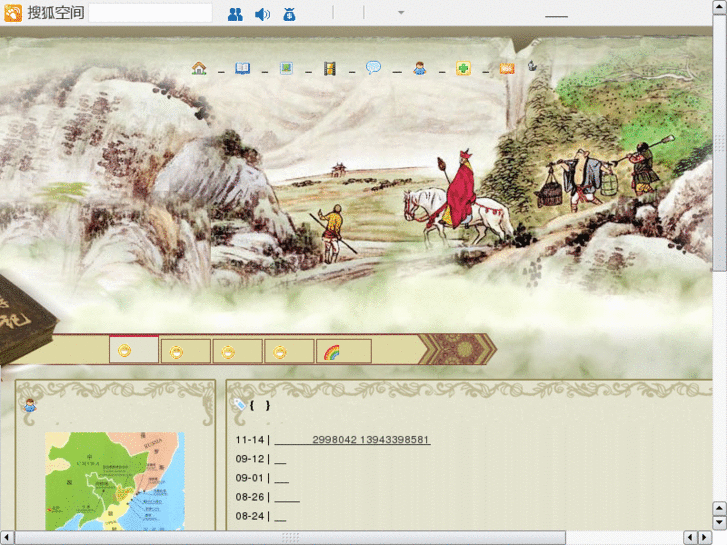The width and height of the screenshot is (727, 545).
Task: Open the 08-26 post link
Action: pyautogui.click(x=287, y=497)
